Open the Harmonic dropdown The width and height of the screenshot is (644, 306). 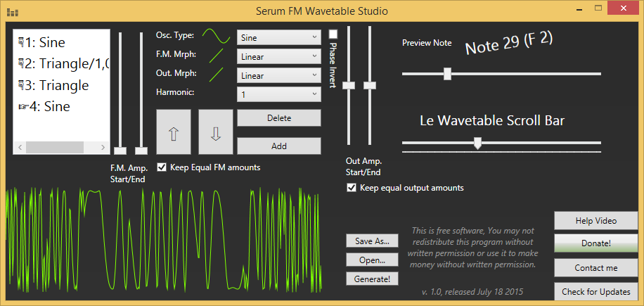pyautogui.click(x=279, y=94)
